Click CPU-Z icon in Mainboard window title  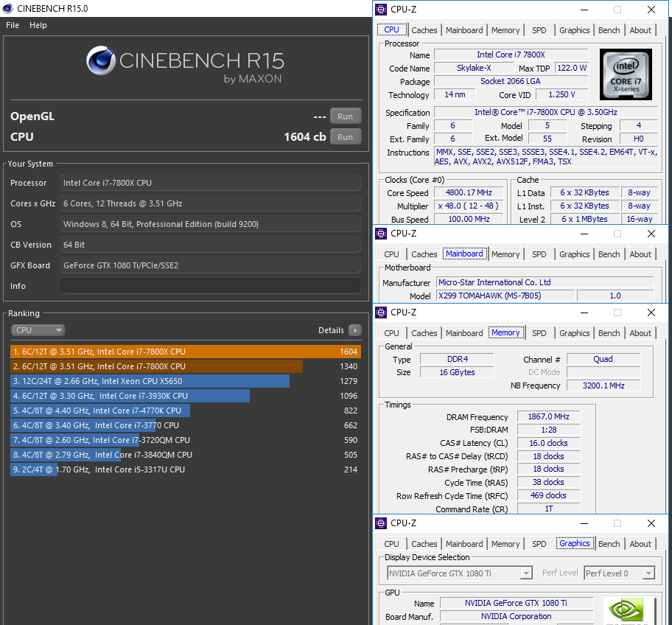click(x=381, y=234)
